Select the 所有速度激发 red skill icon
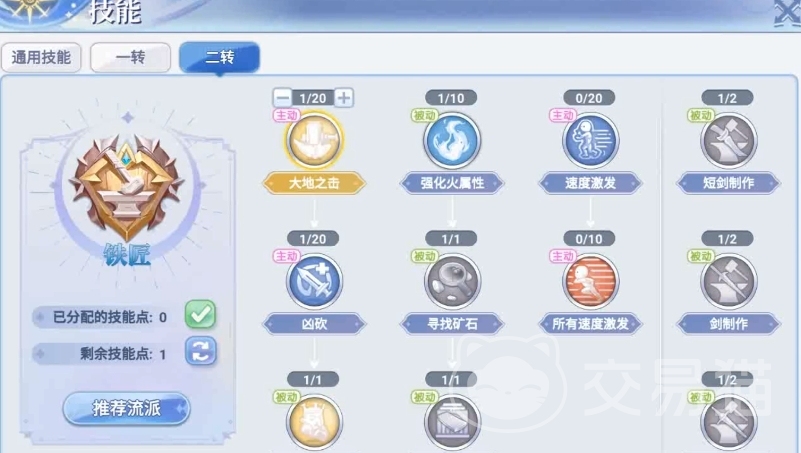The height and width of the screenshot is (453, 801). click(x=590, y=281)
